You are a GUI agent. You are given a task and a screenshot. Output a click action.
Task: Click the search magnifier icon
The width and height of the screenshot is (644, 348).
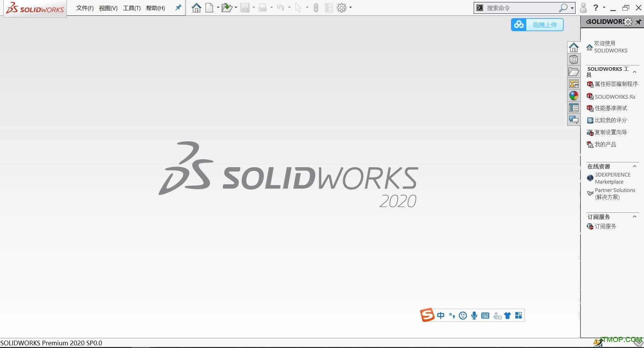click(x=563, y=8)
